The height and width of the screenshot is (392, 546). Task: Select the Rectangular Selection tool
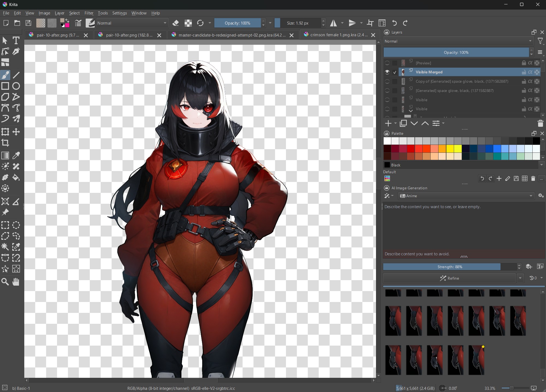click(x=5, y=225)
